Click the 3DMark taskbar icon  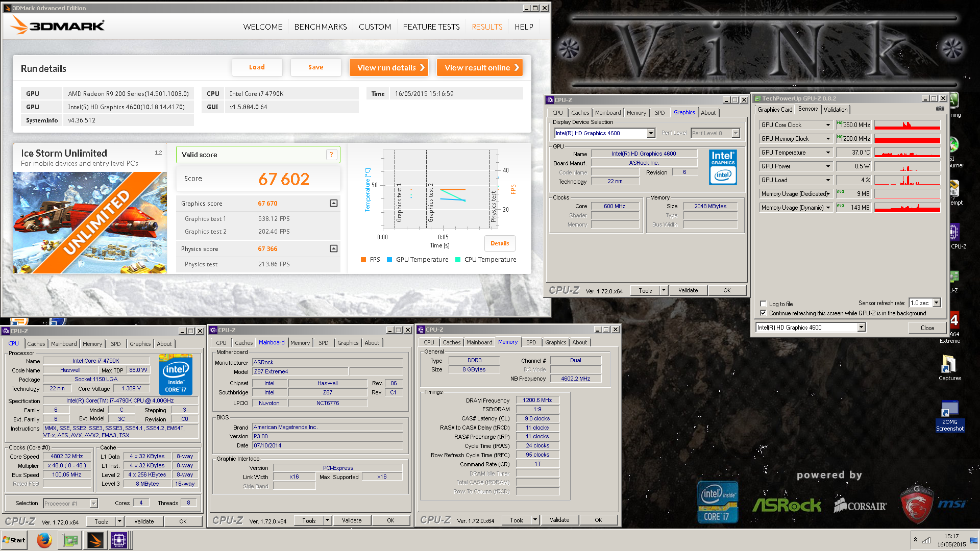95,540
